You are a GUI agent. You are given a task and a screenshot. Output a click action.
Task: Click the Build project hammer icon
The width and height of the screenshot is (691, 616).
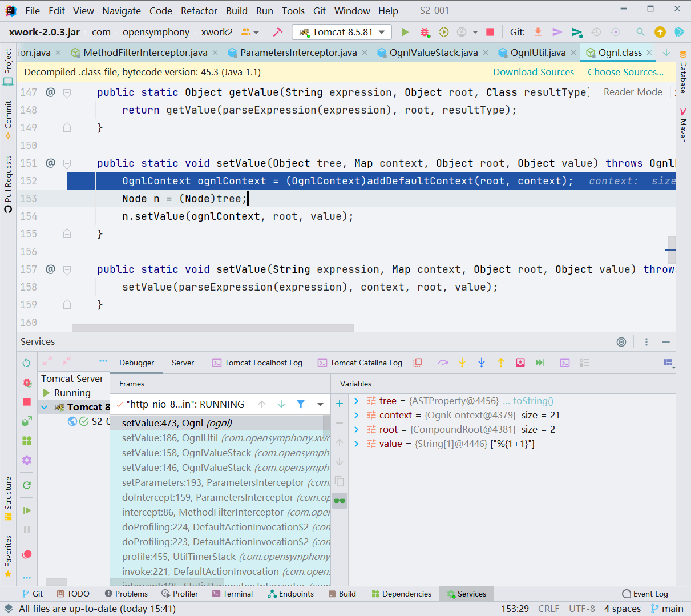click(x=278, y=32)
